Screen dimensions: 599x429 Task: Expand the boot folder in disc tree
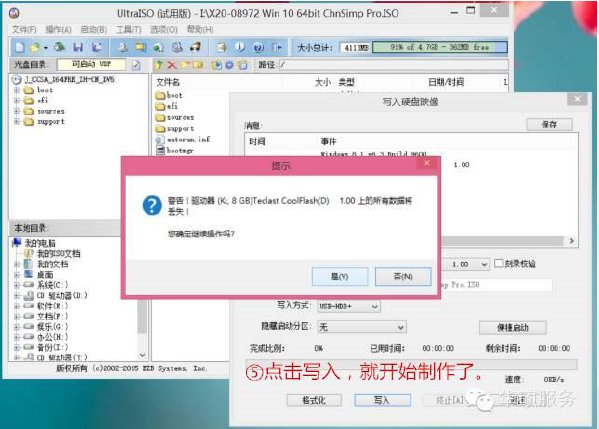[17, 90]
